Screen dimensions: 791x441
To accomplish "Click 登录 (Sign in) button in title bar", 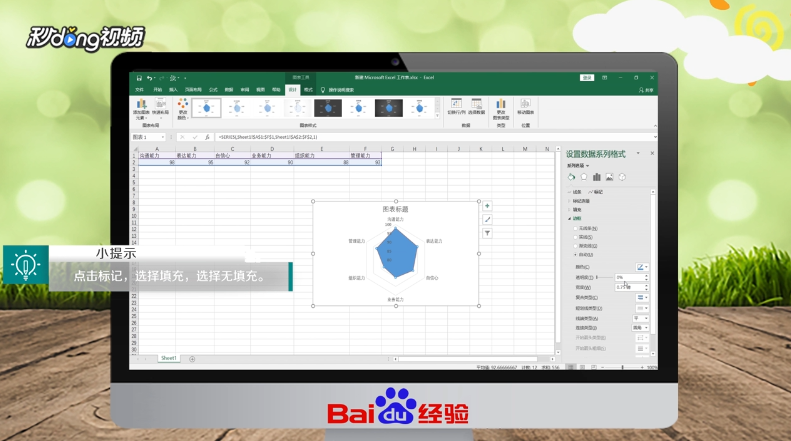I will (587, 78).
